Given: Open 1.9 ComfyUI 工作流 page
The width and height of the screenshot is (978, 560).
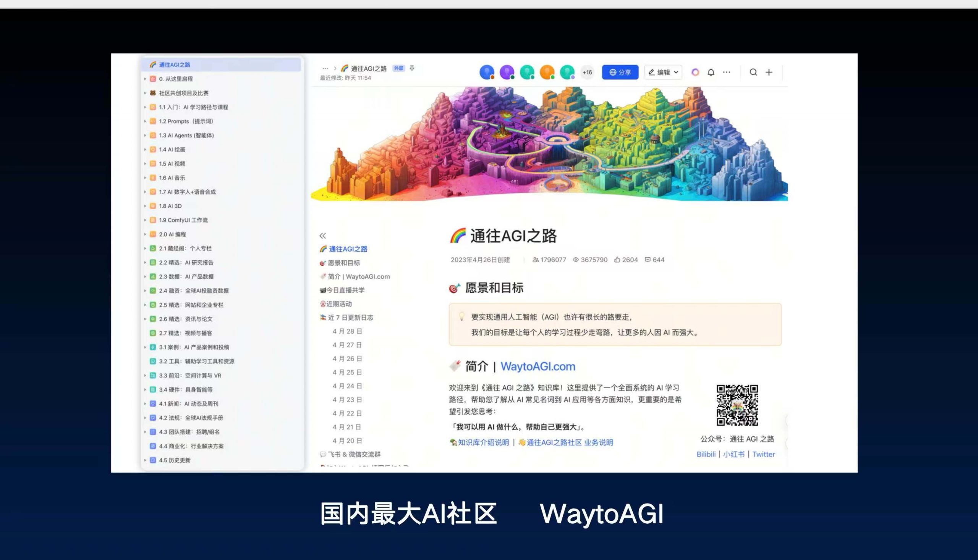Looking at the screenshot, I should click(183, 220).
